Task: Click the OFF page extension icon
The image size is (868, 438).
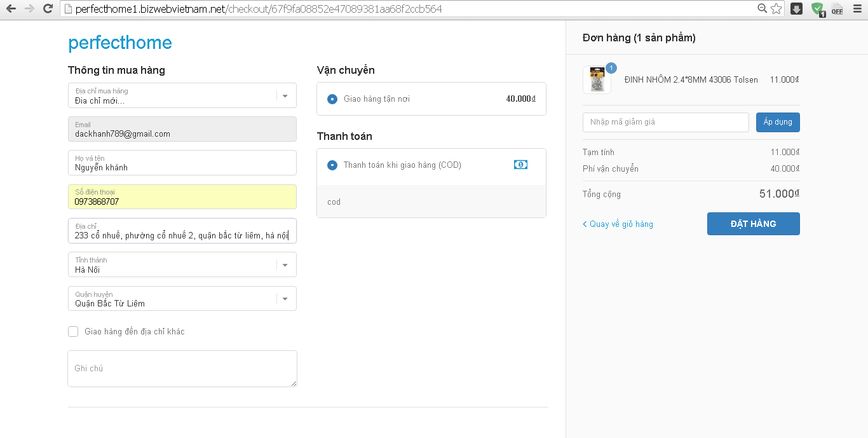Action: click(837, 9)
